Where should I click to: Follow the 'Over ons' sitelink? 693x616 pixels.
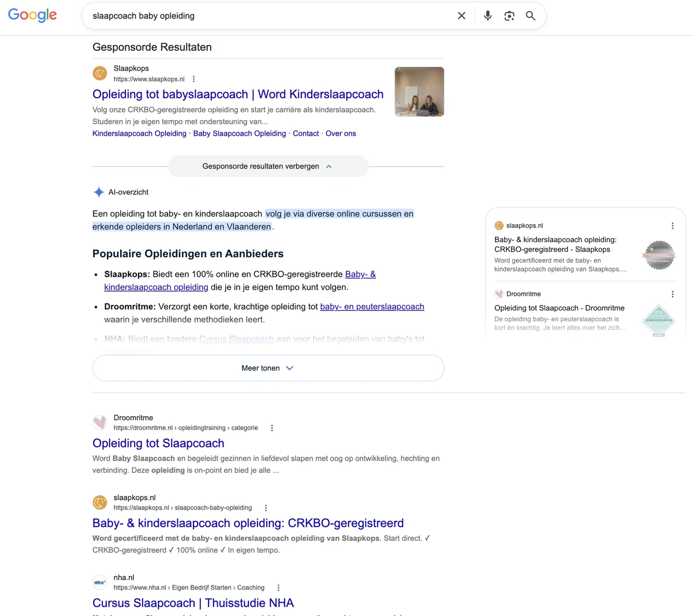point(341,133)
